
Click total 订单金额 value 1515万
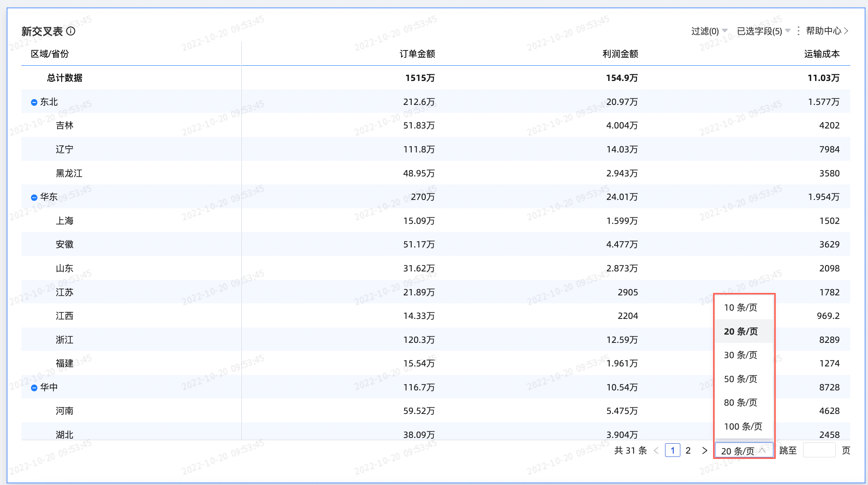pos(420,78)
